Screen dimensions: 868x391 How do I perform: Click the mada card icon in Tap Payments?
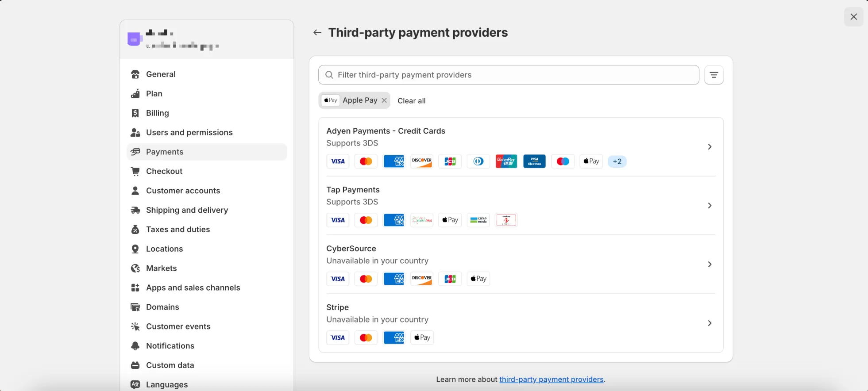click(x=478, y=220)
